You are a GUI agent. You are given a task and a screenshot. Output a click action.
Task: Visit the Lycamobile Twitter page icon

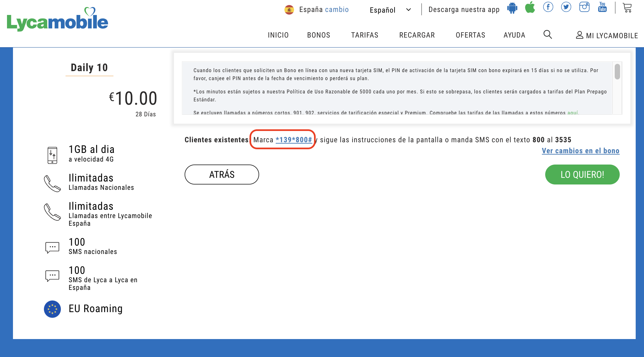coord(566,7)
